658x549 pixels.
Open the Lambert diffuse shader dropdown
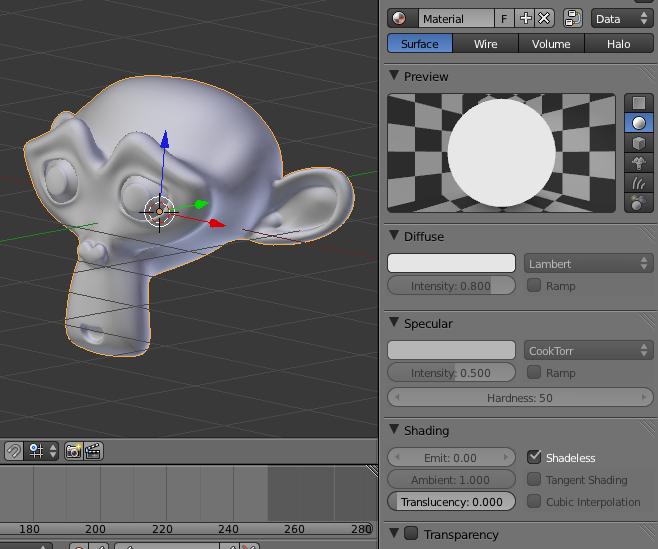[588, 264]
